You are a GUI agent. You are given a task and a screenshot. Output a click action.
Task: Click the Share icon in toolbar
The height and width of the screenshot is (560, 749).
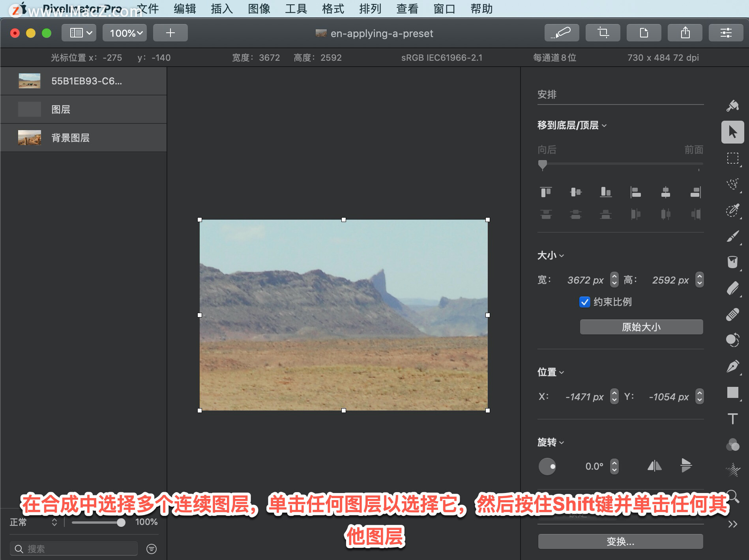(x=685, y=33)
